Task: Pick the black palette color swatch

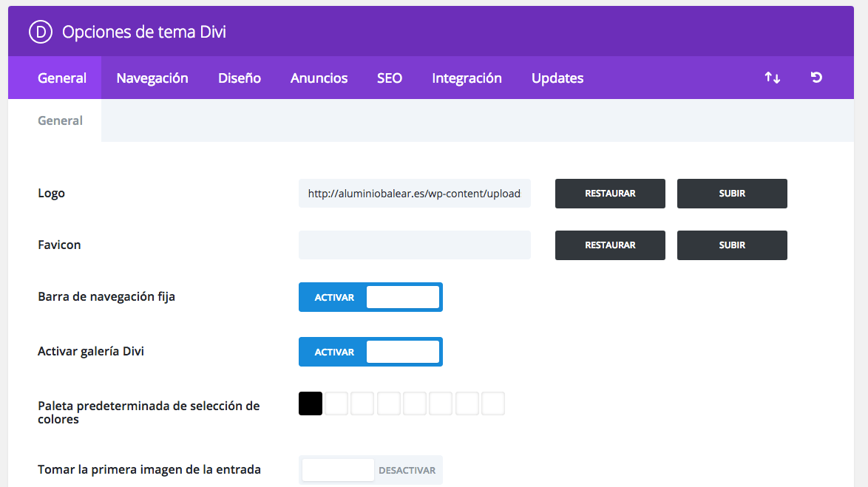Action: [x=311, y=403]
